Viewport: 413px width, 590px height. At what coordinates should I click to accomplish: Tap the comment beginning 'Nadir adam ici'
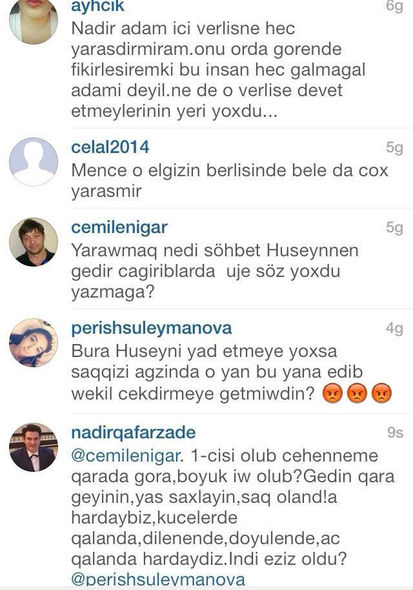pos(218,70)
